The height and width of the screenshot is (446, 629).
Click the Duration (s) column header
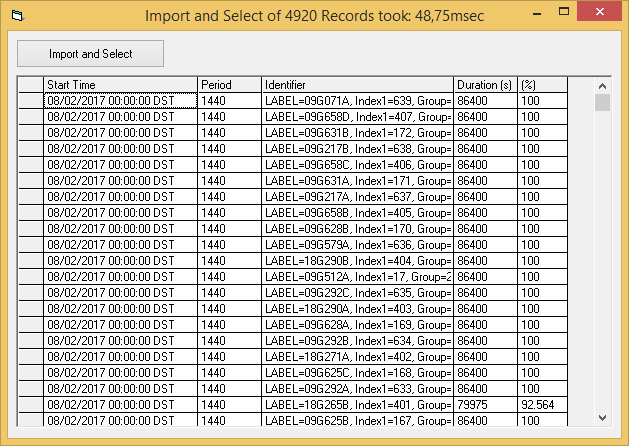coord(485,85)
